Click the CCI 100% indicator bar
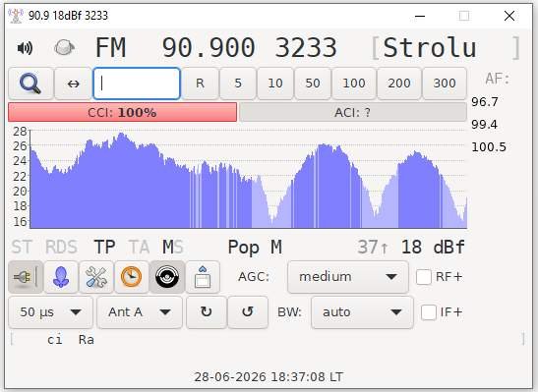538x392 pixels. 123,112
